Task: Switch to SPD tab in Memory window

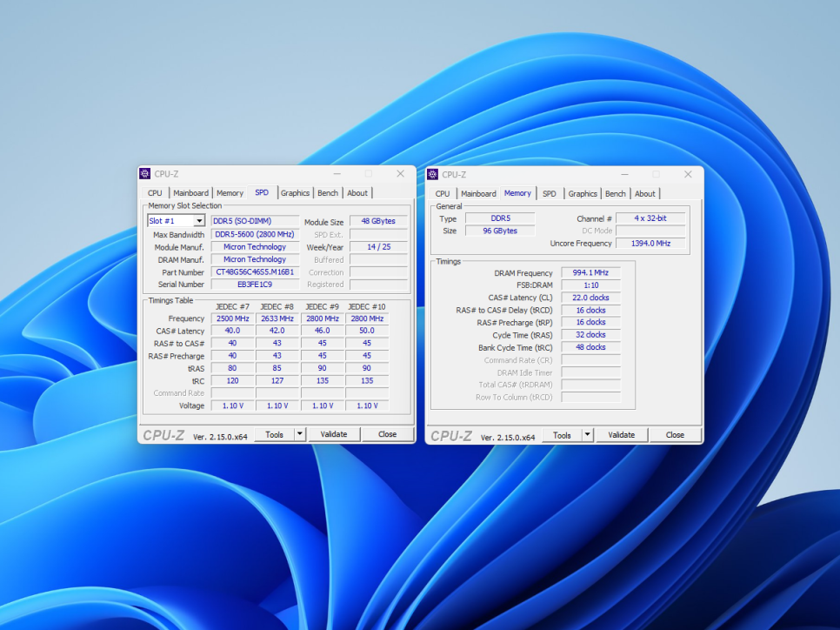Action: click(549, 193)
